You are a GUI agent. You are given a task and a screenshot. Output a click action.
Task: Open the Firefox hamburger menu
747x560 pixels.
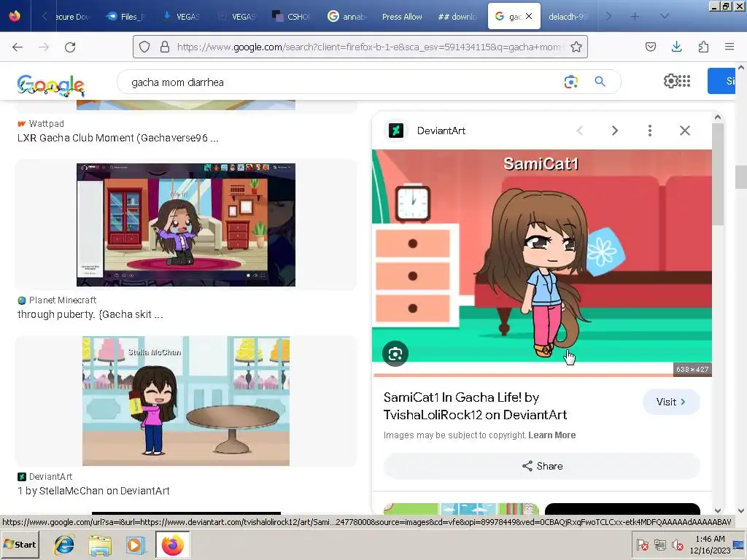[729, 47]
